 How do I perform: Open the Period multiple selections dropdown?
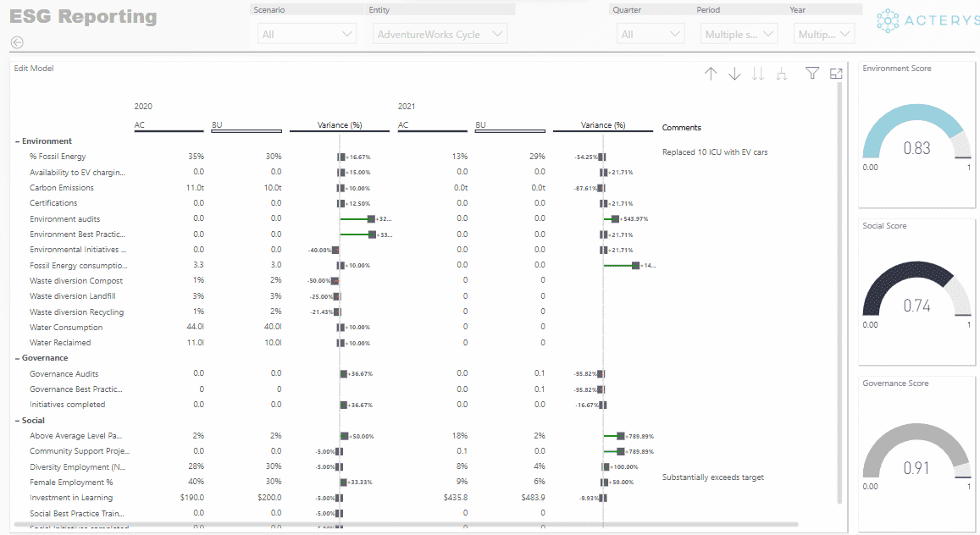click(739, 35)
